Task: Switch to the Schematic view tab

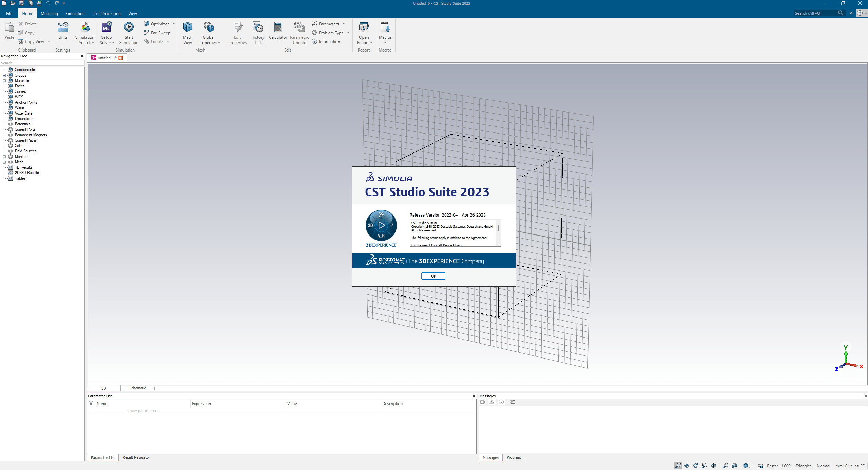Action: click(x=137, y=388)
